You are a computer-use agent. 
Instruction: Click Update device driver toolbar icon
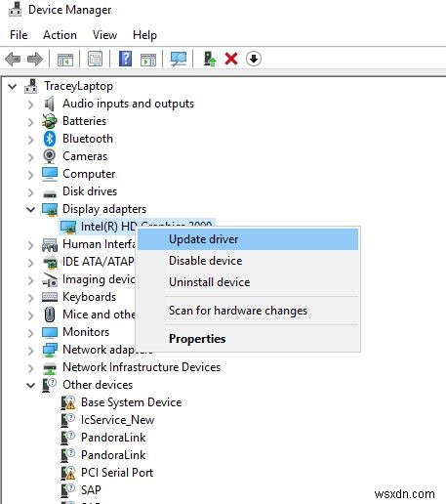click(210, 59)
